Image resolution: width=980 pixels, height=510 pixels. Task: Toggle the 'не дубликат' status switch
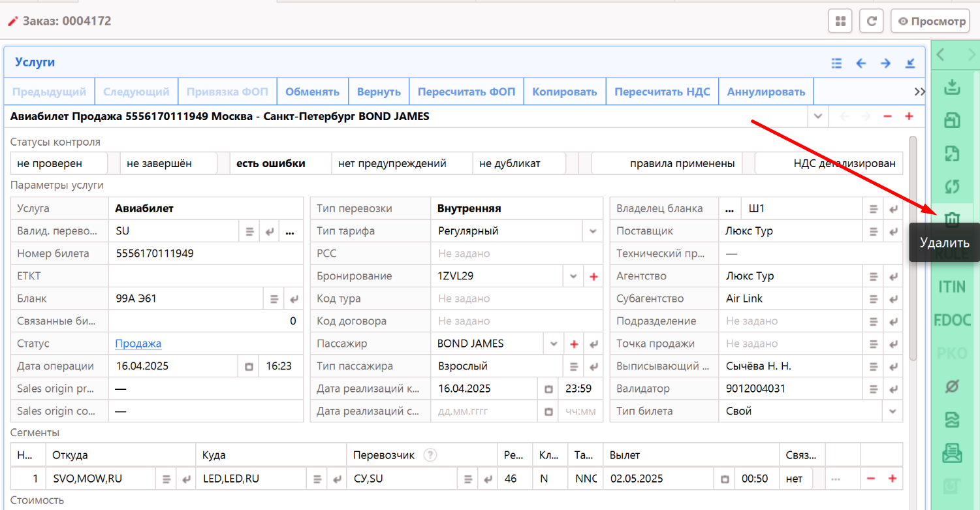pos(519,163)
